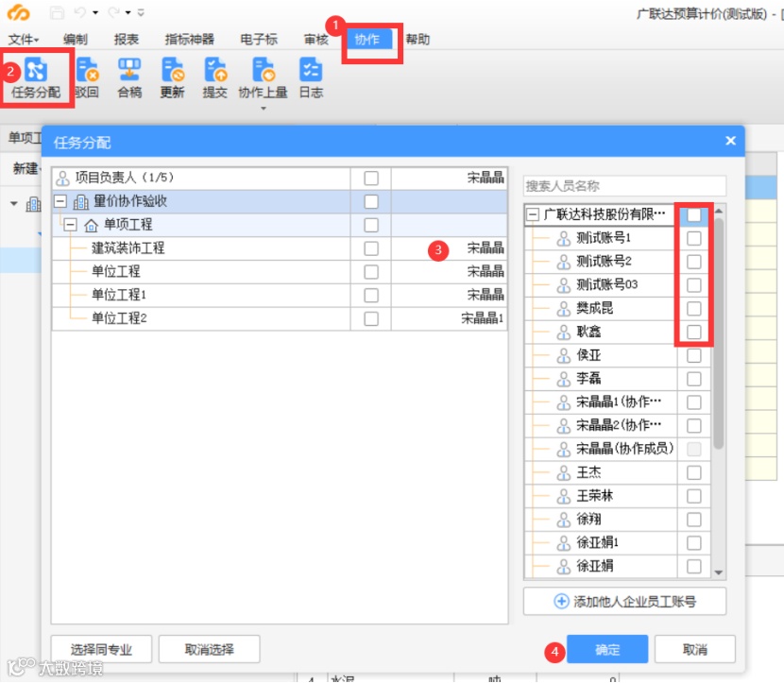The image size is (784, 683).
Task: Click the 取消选择 button
Action: [209, 649]
